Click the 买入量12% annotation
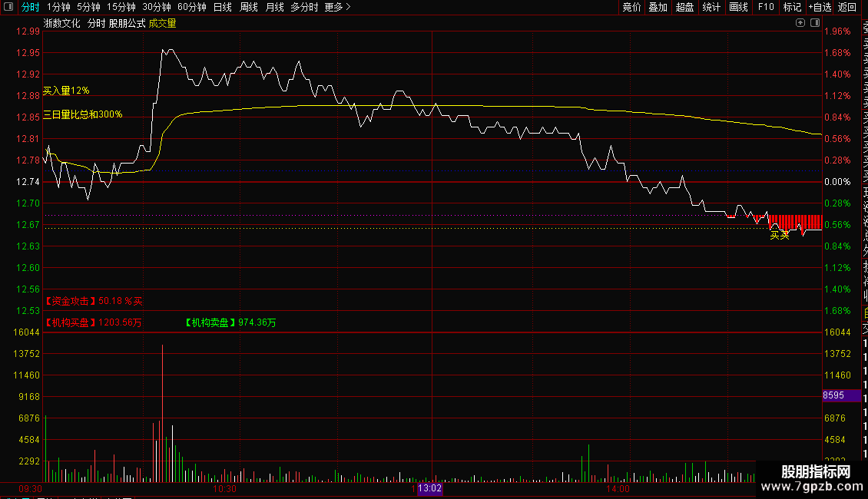Screen dimensions: 868x499 (66, 91)
